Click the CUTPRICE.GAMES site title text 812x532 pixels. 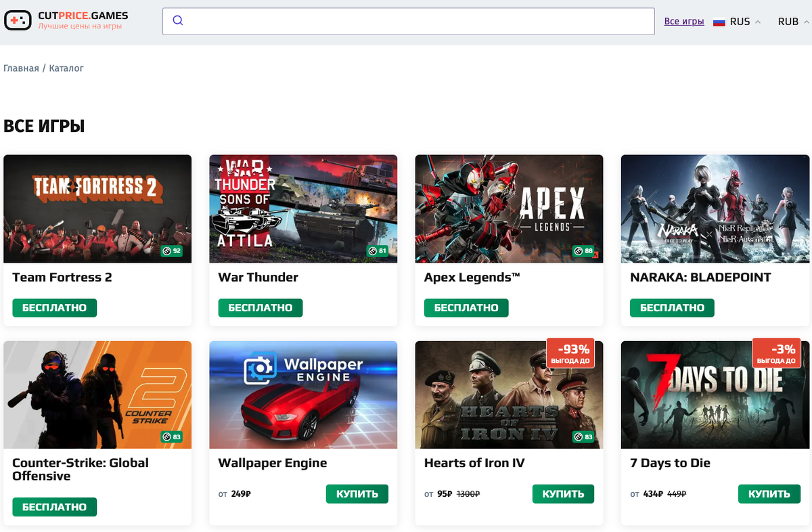(x=83, y=16)
